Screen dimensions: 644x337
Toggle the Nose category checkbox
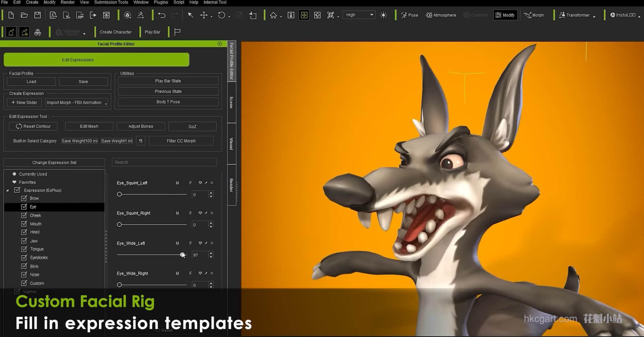click(24, 275)
